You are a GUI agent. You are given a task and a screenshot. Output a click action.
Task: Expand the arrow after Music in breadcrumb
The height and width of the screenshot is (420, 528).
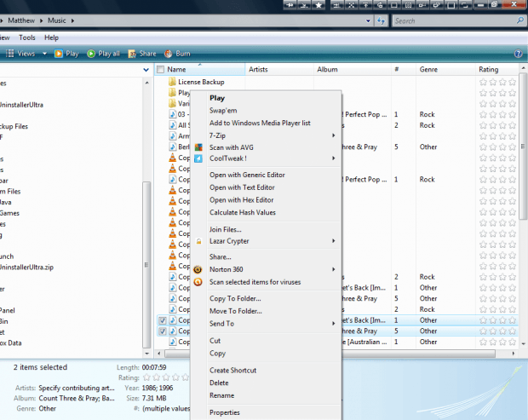72,21
